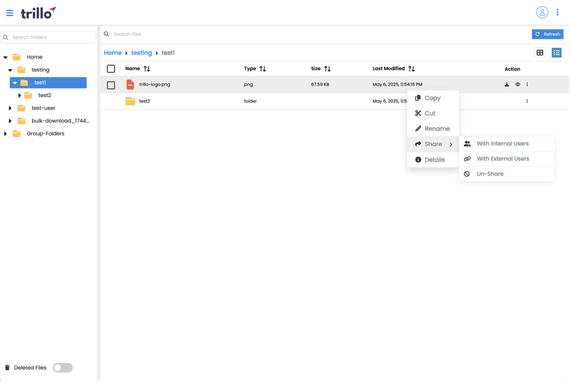This screenshot has width=570, height=392.
Task: Choose Cut from context menu
Action: coord(433,113)
